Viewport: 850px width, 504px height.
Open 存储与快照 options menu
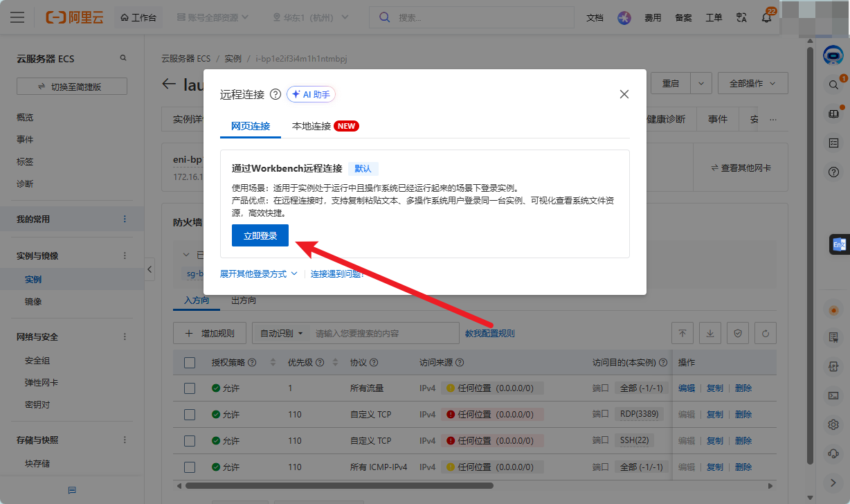coord(125,440)
